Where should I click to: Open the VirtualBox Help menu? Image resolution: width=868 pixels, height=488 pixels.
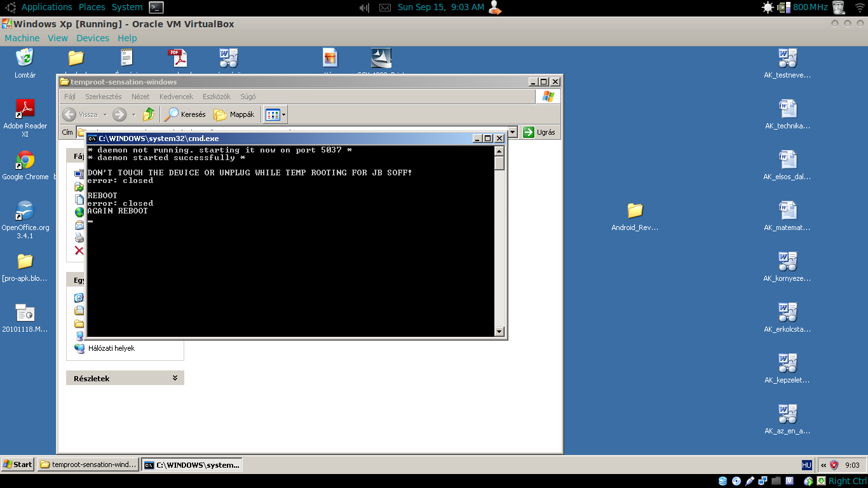pyautogui.click(x=127, y=38)
